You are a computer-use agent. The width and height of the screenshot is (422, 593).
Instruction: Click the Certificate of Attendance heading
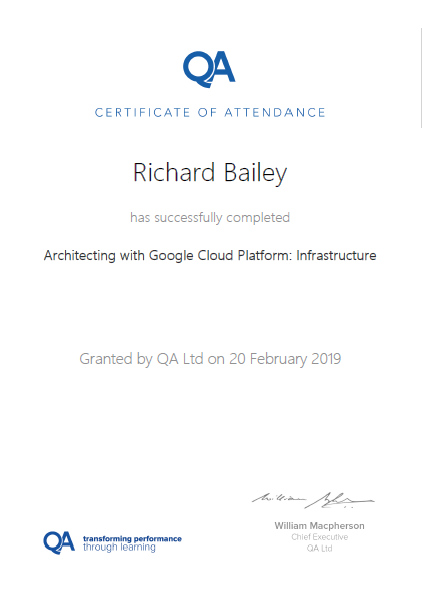(210, 113)
